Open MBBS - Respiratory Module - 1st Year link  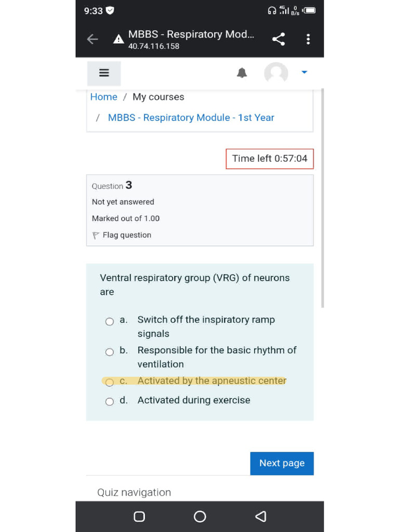[191, 118]
